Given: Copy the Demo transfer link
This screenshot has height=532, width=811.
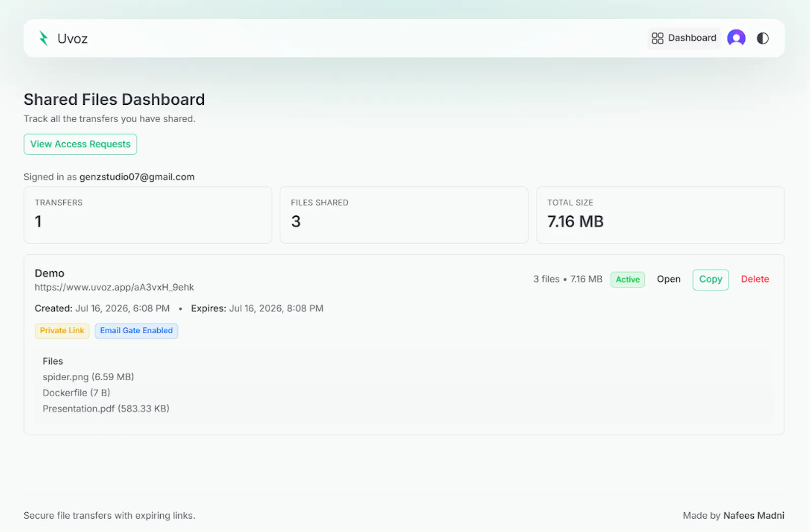Looking at the screenshot, I should click(x=710, y=280).
